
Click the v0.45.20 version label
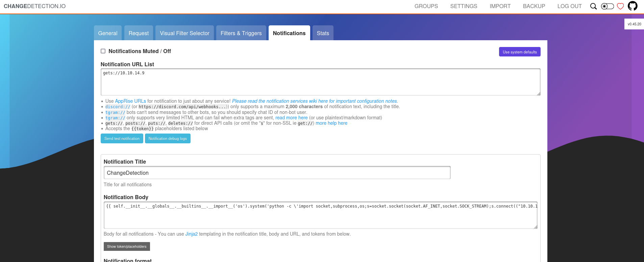pos(634,24)
